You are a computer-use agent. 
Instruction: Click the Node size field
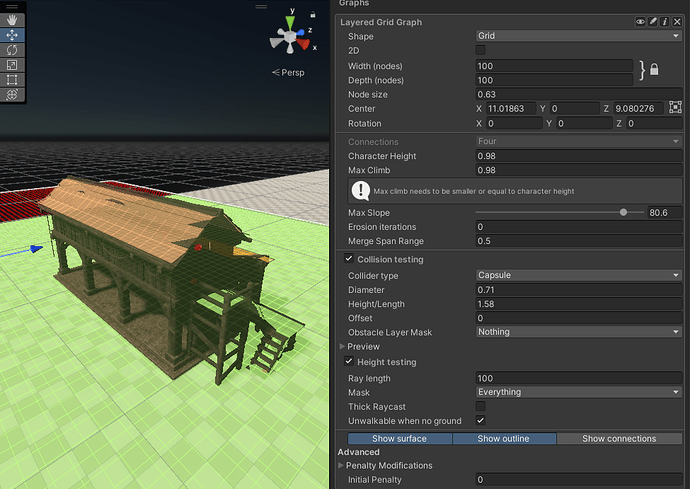click(x=579, y=95)
